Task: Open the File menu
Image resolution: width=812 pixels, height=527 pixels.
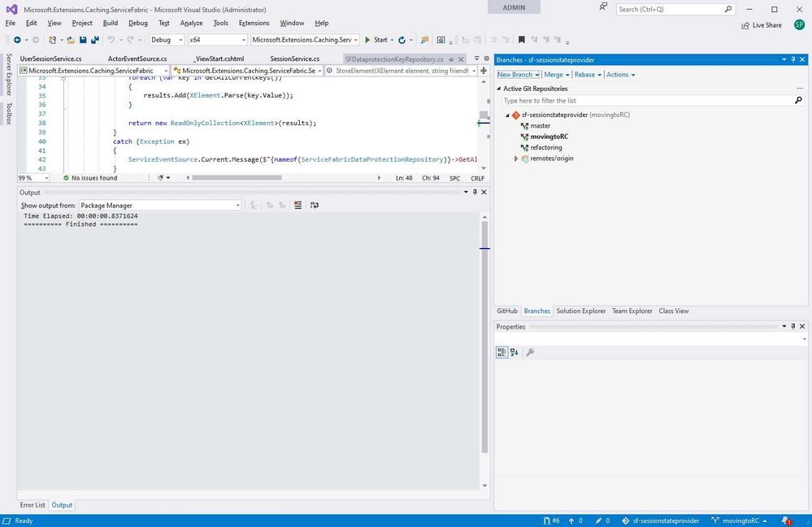Action: point(11,23)
